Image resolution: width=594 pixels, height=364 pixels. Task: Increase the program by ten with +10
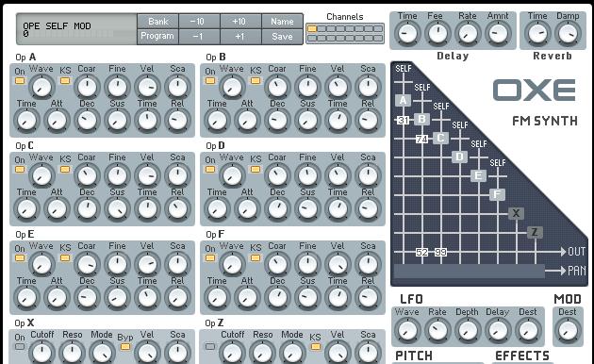click(240, 21)
